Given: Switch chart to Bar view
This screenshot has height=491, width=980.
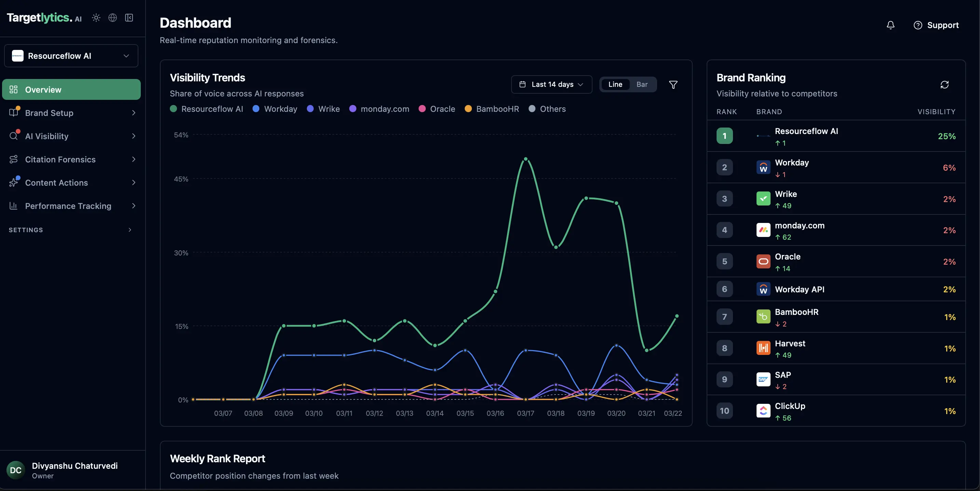Looking at the screenshot, I should [x=642, y=84].
